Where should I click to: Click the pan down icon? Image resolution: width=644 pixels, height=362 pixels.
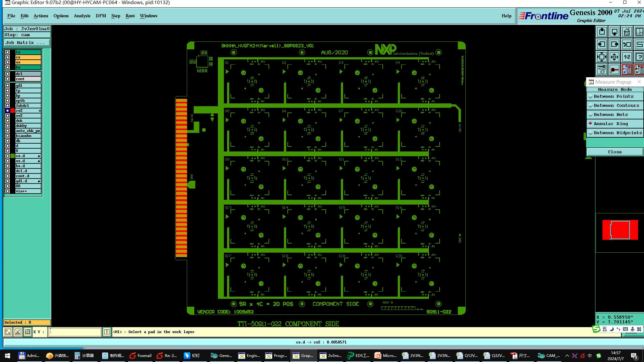coord(614,32)
